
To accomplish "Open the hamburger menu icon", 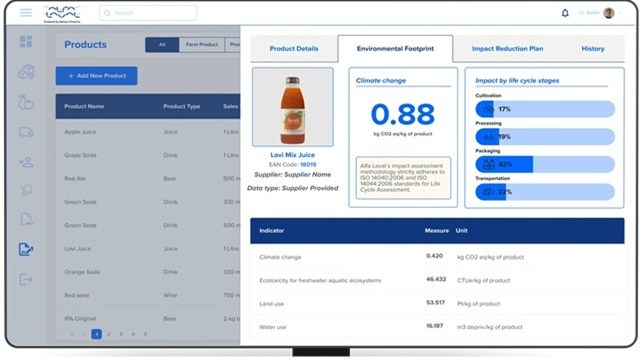I will click(x=26, y=13).
